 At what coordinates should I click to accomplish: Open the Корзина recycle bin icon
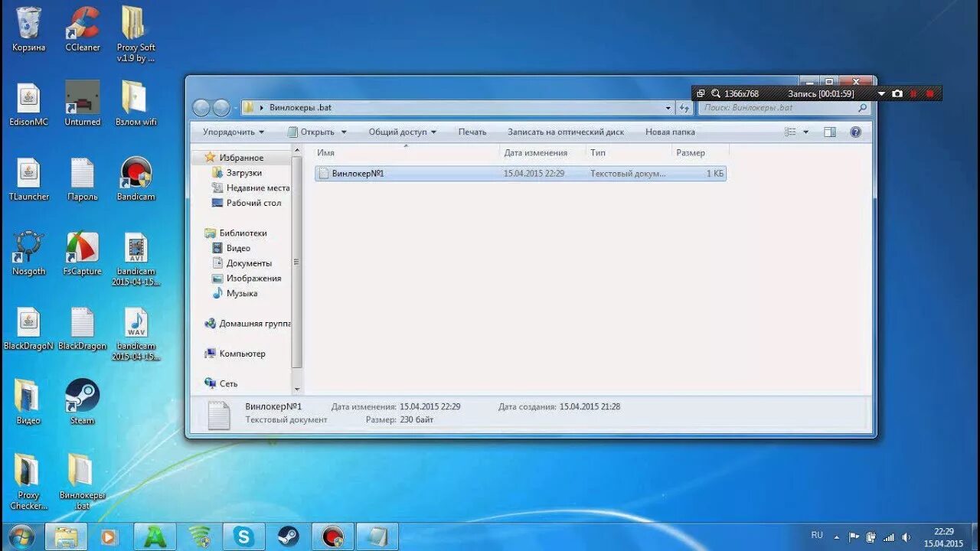(28, 29)
